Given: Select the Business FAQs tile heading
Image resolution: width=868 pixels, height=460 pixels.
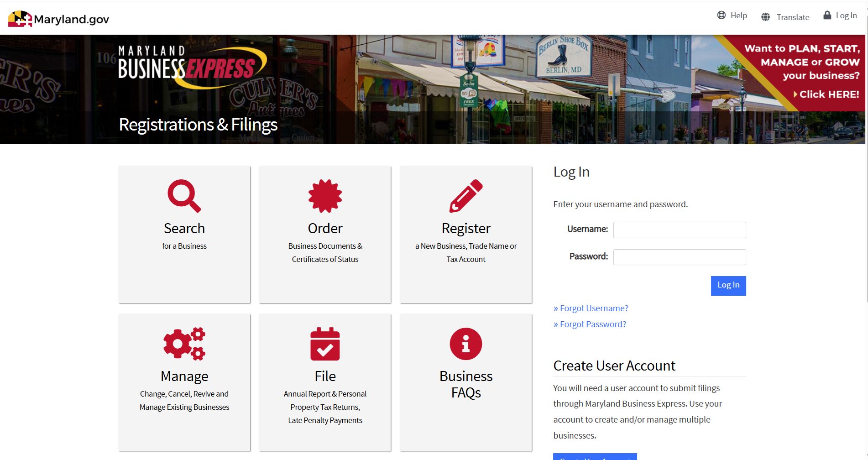Looking at the screenshot, I should [465, 384].
